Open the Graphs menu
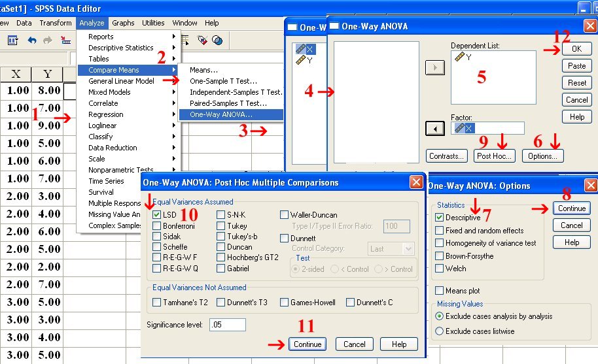The image size is (598, 364). (123, 23)
